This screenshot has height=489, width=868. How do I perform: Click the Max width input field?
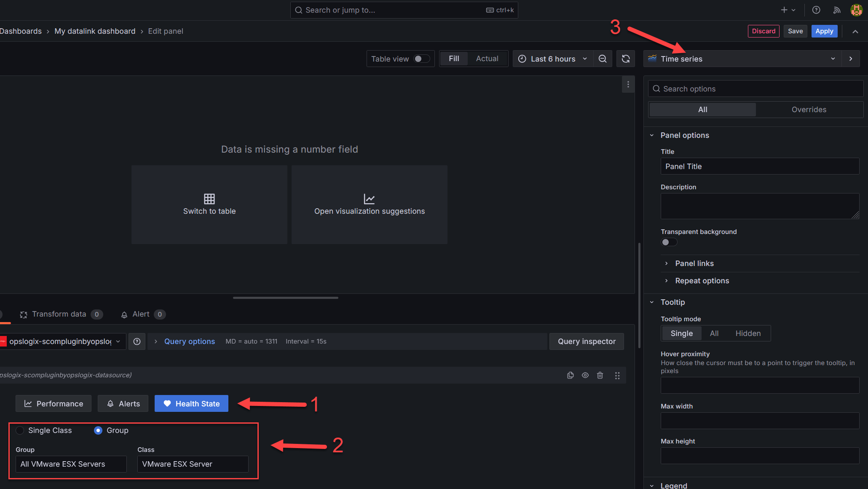[759, 420]
